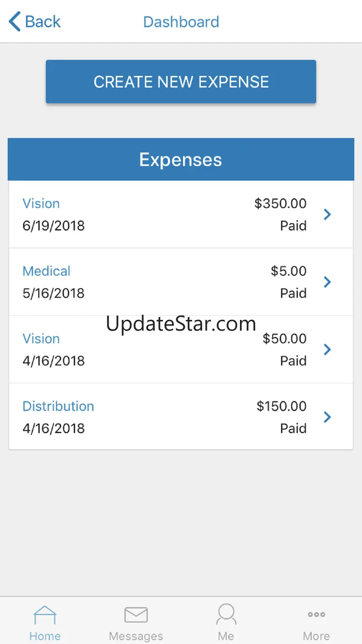Tap the Expenses section header
This screenshot has height=644, width=362.
coord(181,160)
